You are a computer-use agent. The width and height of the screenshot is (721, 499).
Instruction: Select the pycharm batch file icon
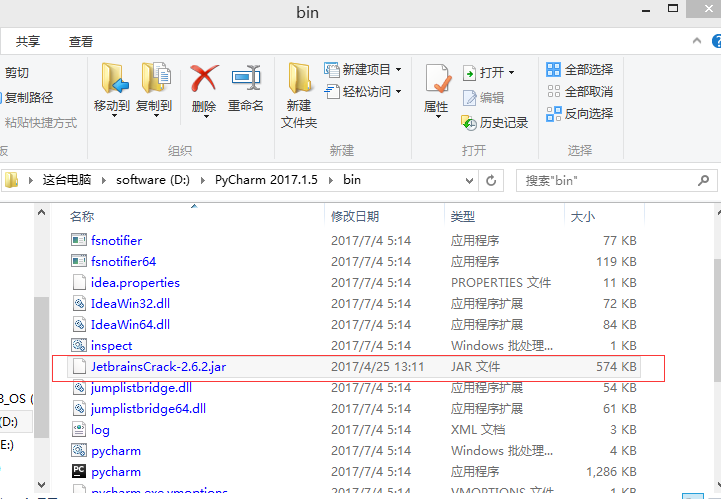click(79, 450)
